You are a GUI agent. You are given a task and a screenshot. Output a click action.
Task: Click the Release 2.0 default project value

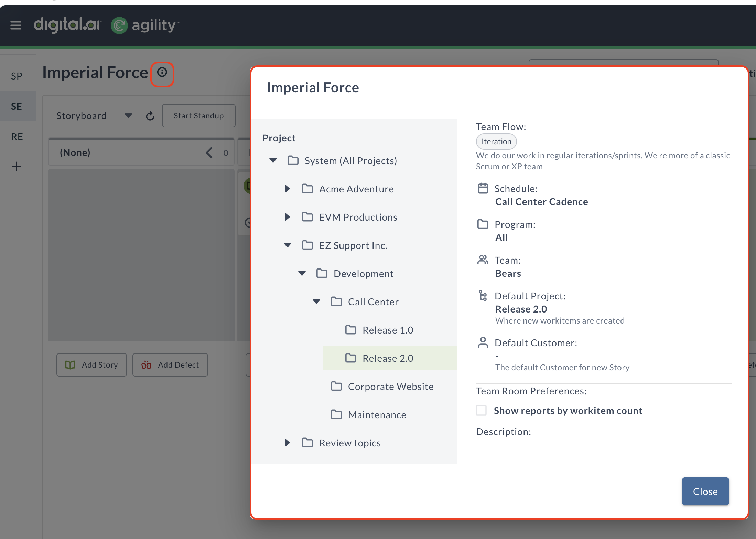521,309
